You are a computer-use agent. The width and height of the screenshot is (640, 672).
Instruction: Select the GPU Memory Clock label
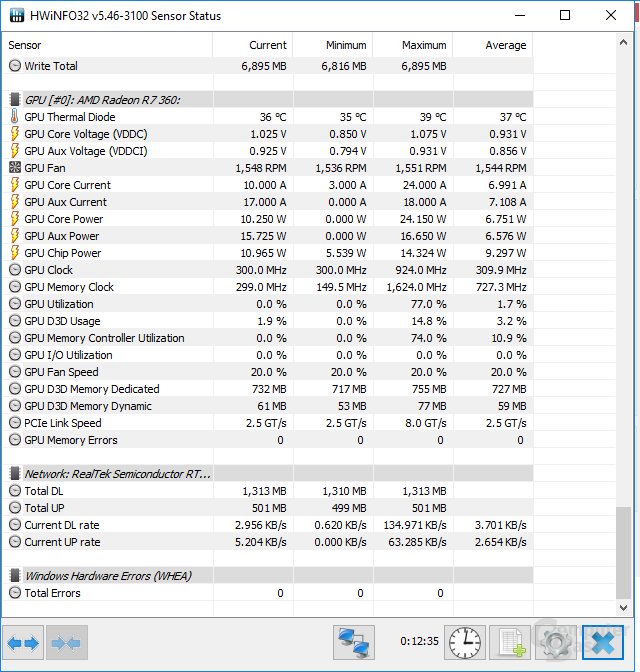coord(69,287)
